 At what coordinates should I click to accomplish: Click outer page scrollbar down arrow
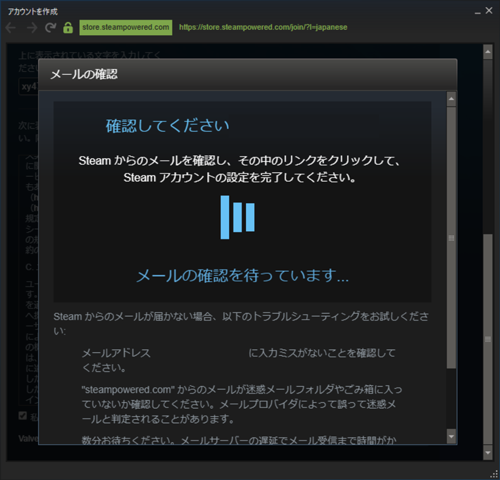488,453
